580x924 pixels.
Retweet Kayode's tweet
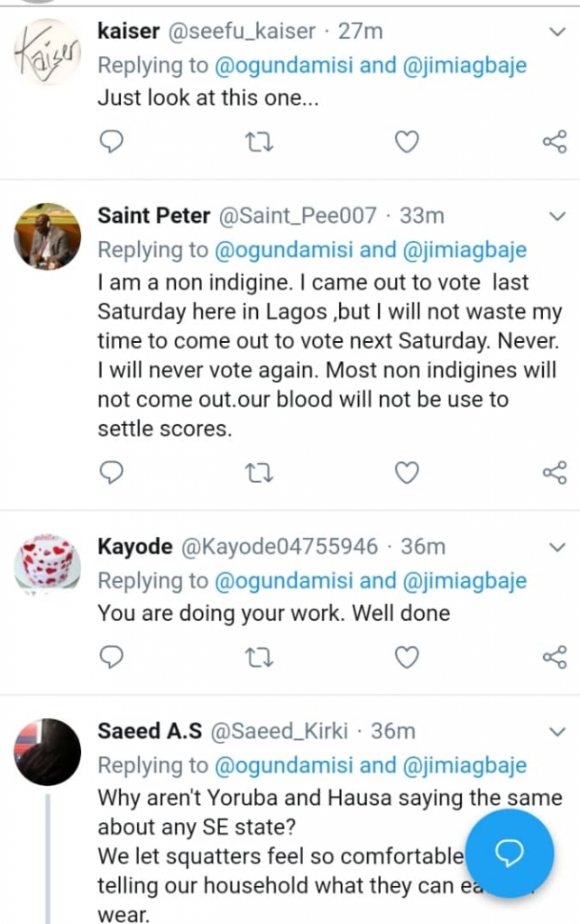[260, 657]
